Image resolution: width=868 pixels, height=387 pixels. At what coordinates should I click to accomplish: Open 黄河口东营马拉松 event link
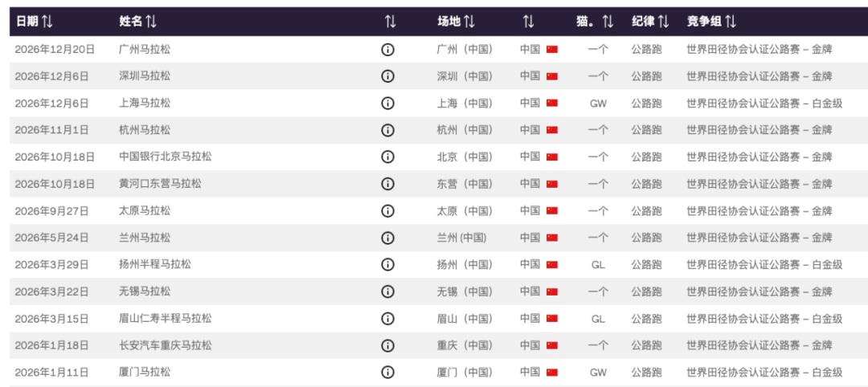(x=160, y=184)
